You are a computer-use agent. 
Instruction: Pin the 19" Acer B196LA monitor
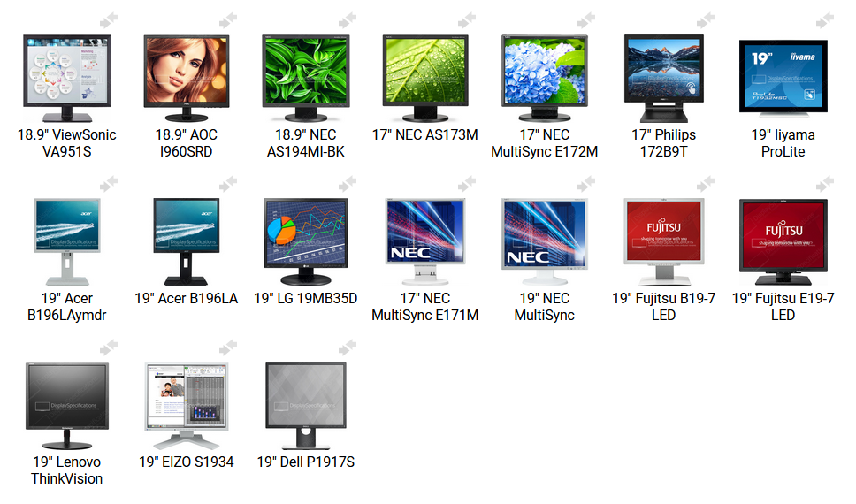228,184
